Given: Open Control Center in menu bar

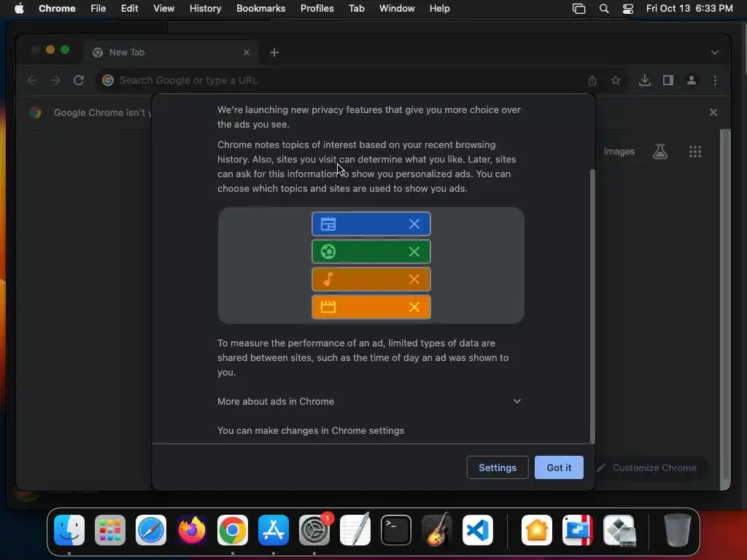Looking at the screenshot, I should 628,9.
